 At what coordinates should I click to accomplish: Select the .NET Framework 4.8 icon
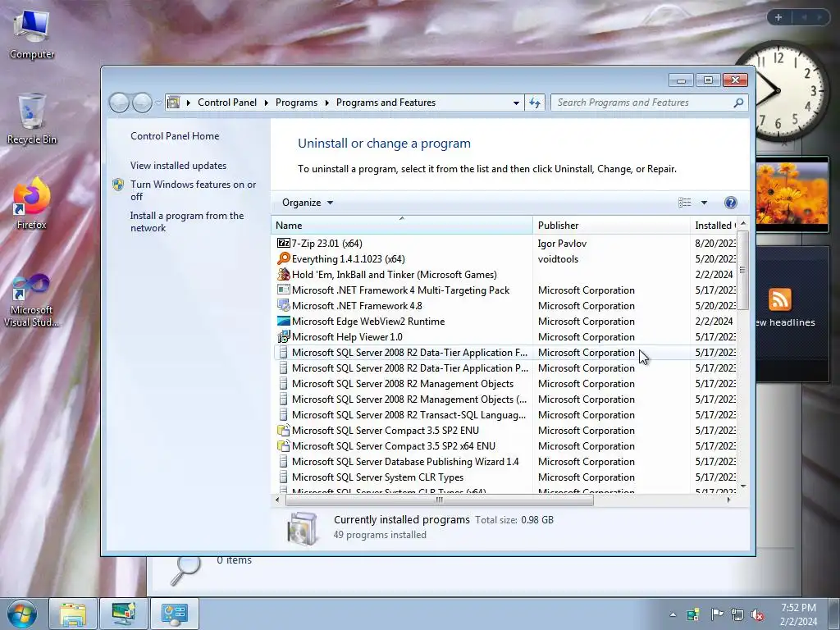(283, 306)
